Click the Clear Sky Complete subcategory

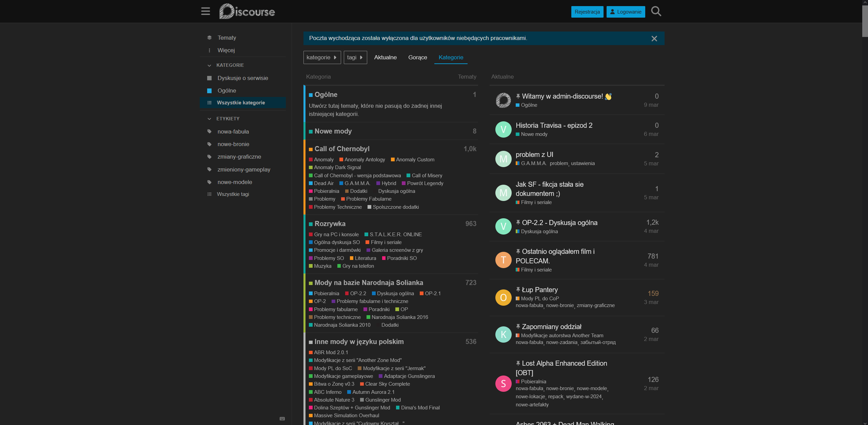coord(387,384)
